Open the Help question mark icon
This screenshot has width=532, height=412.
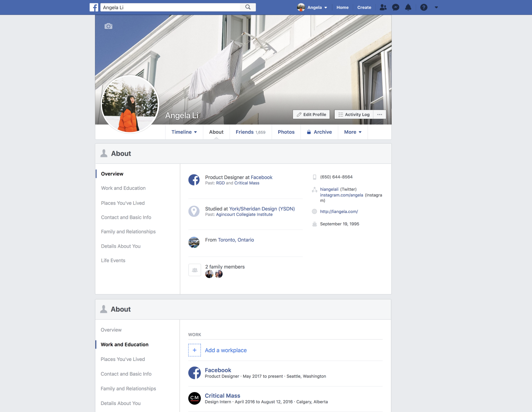click(x=424, y=7)
